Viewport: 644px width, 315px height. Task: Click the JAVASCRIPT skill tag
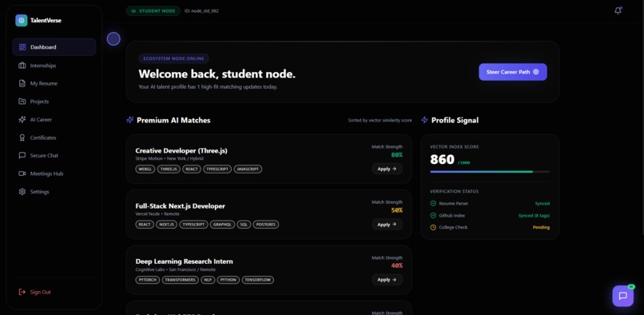coord(248,169)
